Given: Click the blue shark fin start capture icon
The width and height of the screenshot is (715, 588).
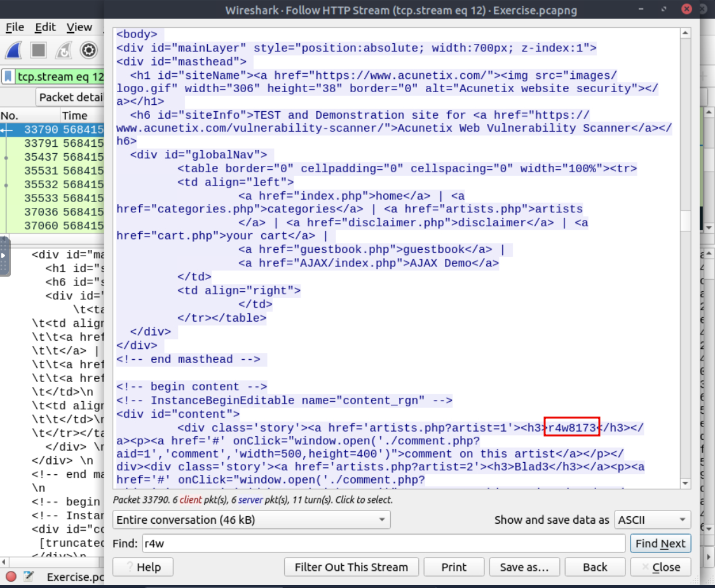Looking at the screenshot, I should point(15,50).
